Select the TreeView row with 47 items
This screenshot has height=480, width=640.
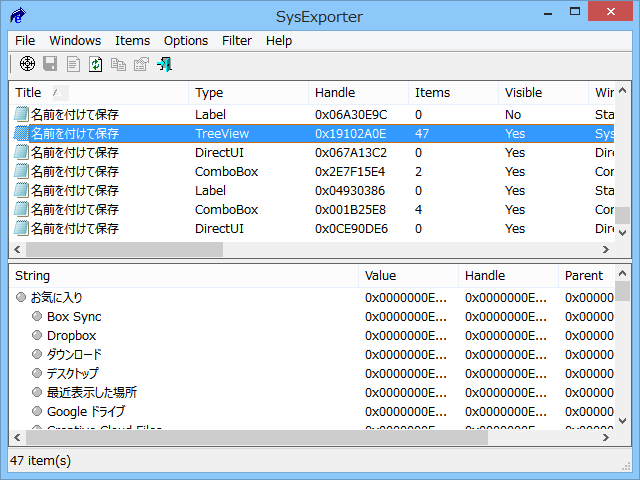point(312,133)
